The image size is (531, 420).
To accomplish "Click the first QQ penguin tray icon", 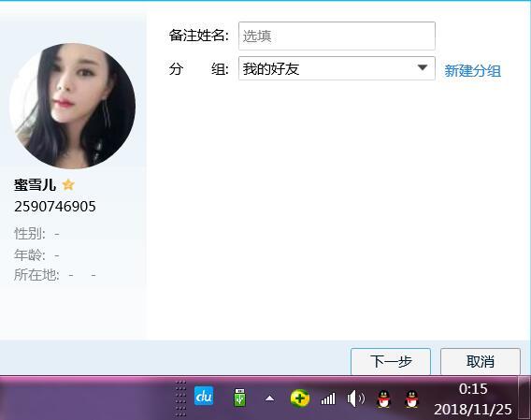I will coord(383,398).
